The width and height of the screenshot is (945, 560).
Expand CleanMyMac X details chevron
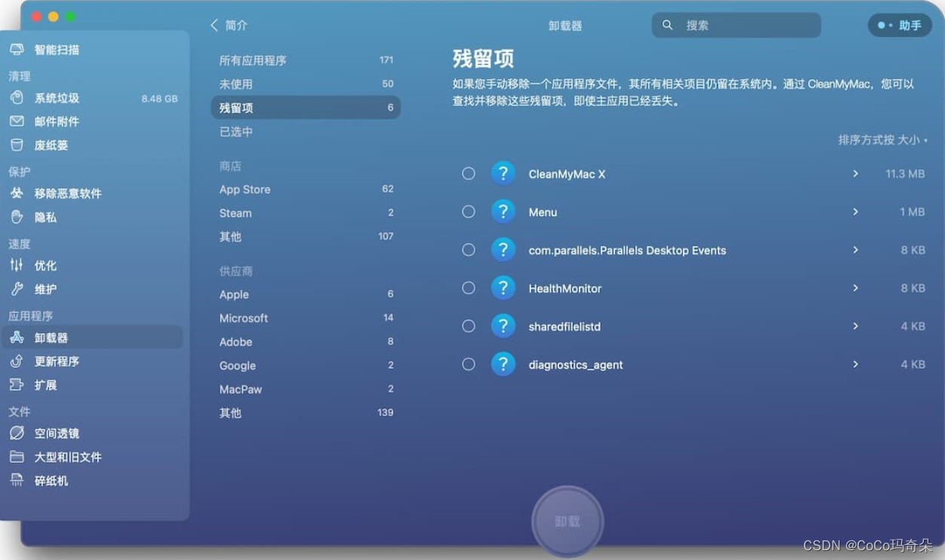[855, 173]
